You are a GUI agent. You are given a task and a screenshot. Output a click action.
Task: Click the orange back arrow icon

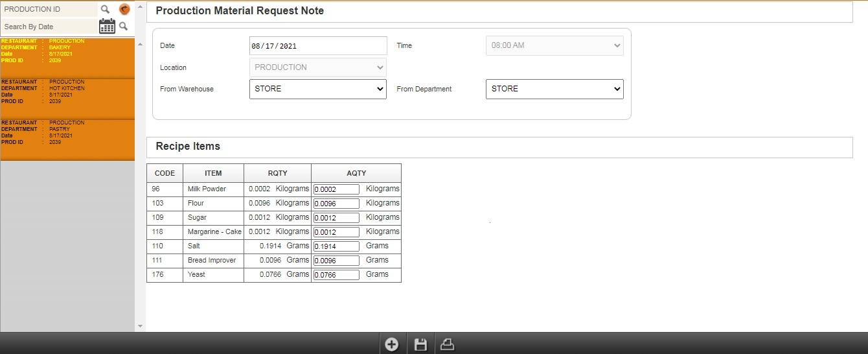[124, 9]
